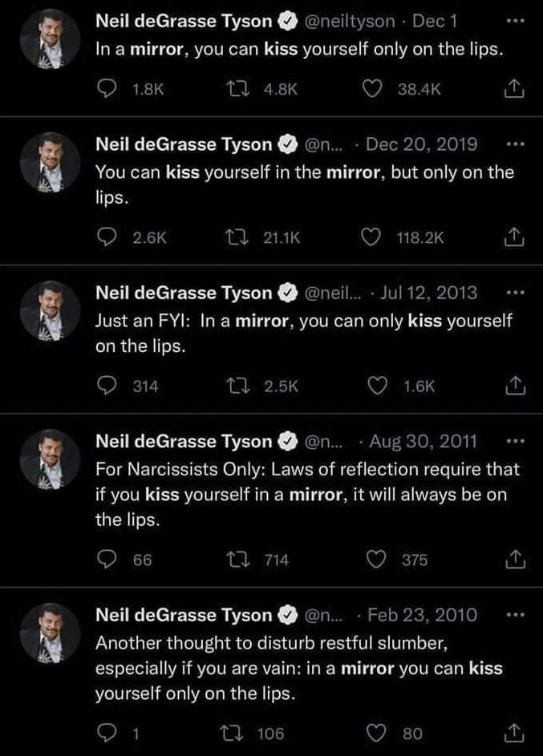The height and width of the screenshot is (756, 543).
Task: Open avatar on the Feb 23, 2010 tweet
Action: 49,633
